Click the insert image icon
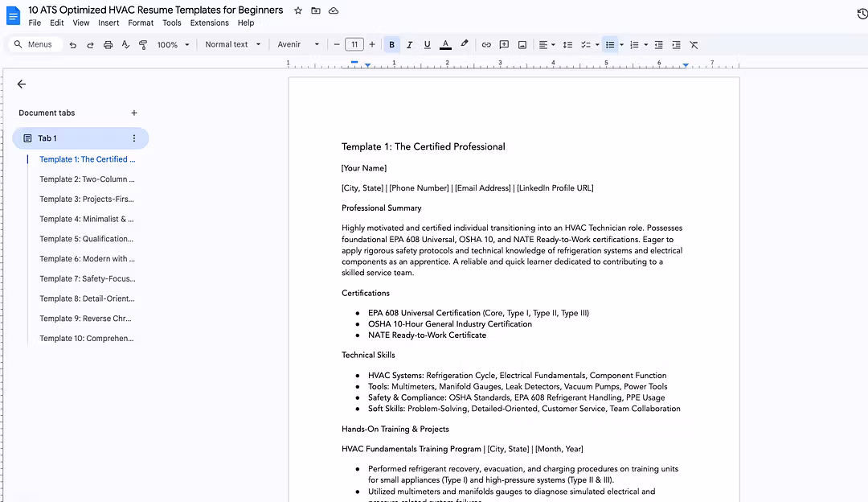 (522, 45)
